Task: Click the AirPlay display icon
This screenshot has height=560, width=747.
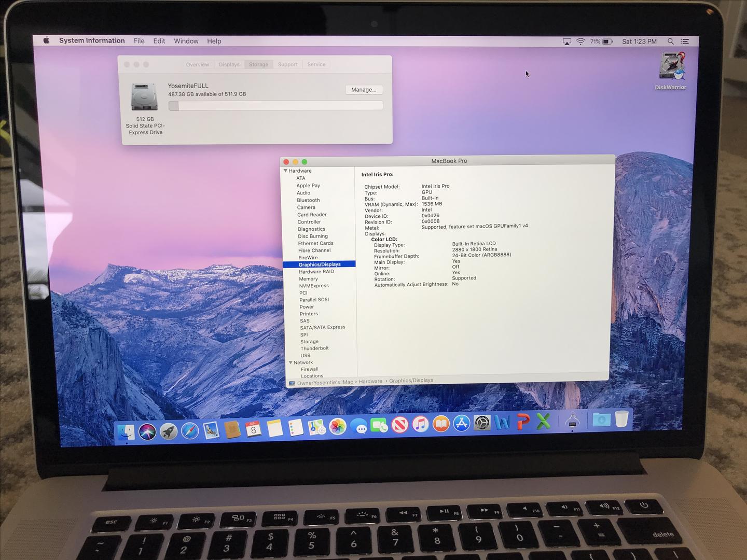Action: click(567, 41)
